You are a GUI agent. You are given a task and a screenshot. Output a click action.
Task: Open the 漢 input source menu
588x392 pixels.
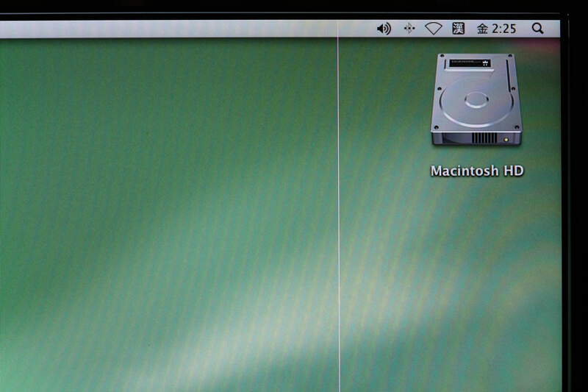(458, 29)
